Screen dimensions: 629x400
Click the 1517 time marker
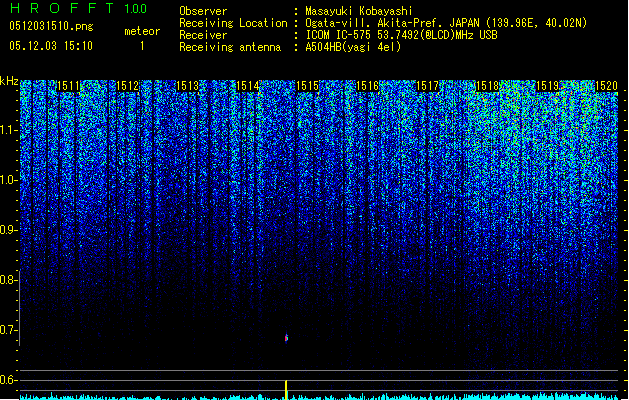[x=428, y=86]
